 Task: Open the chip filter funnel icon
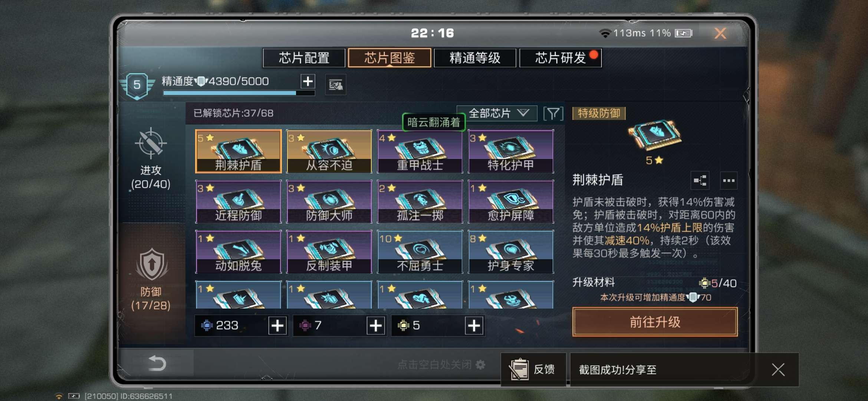click(553, 114)
